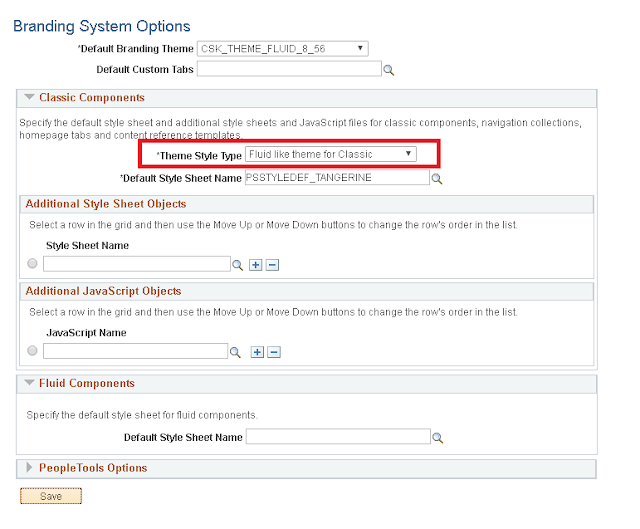Click the Style Sheet Name input field

pyautogui.click(x=137, y=264)
